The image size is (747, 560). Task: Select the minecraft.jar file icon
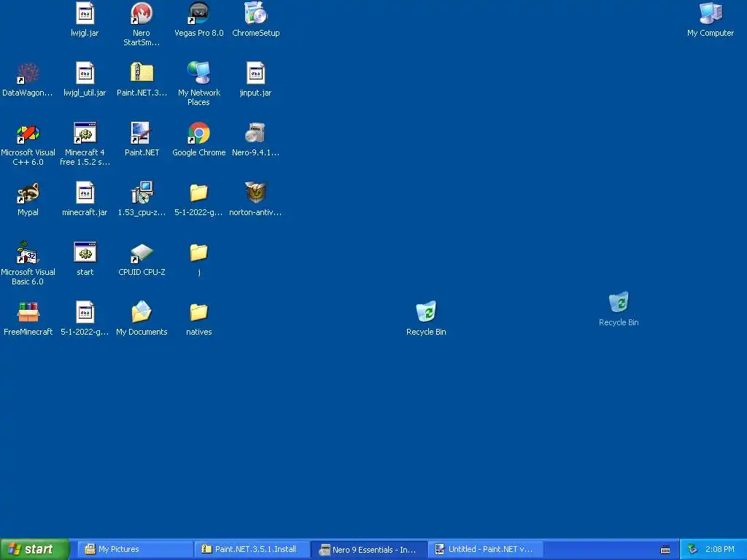85,192
